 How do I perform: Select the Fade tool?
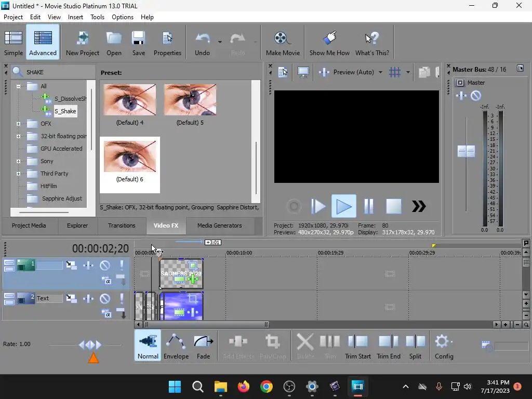203,345
